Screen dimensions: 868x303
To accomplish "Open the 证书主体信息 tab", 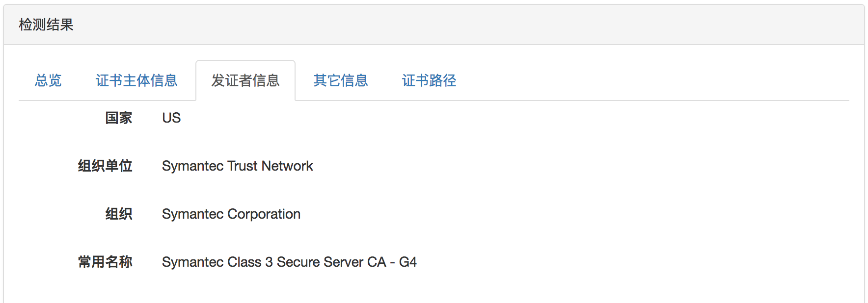I will tap(136, 80).
